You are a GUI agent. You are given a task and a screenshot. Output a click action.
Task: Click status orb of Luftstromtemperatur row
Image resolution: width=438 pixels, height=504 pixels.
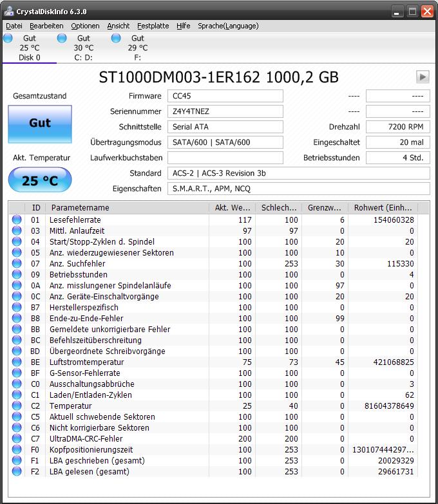point(17,362)
